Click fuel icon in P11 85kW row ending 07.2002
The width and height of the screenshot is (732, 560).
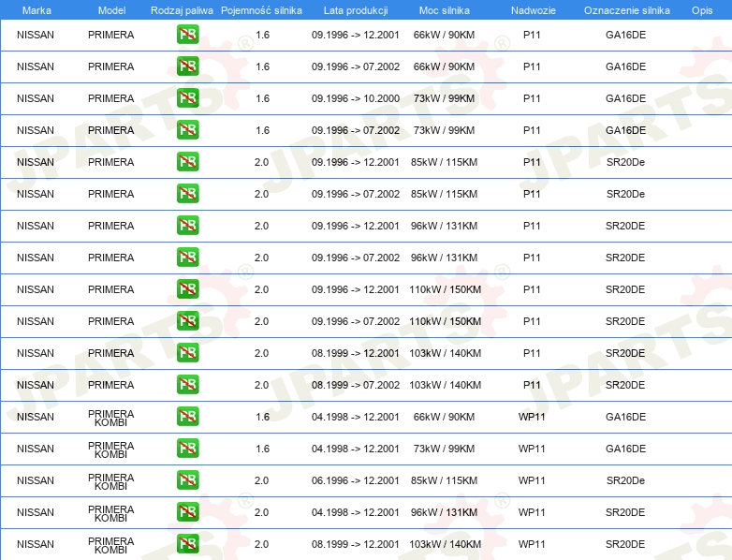(187, 193)
